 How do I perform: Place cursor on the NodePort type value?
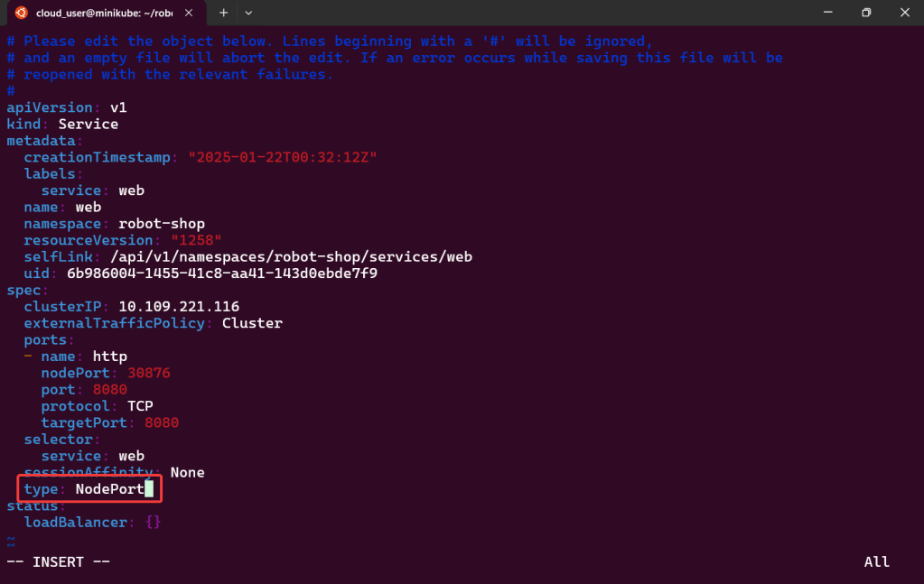point(109,489)
